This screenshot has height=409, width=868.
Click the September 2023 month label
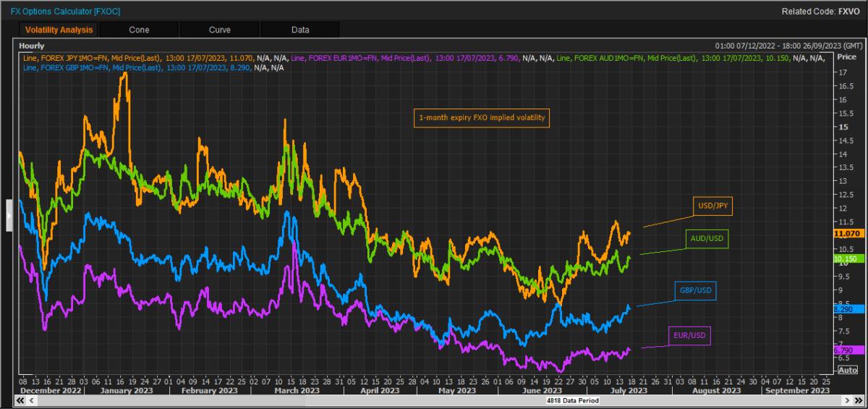pyautogui.click(x=796, y=390)
